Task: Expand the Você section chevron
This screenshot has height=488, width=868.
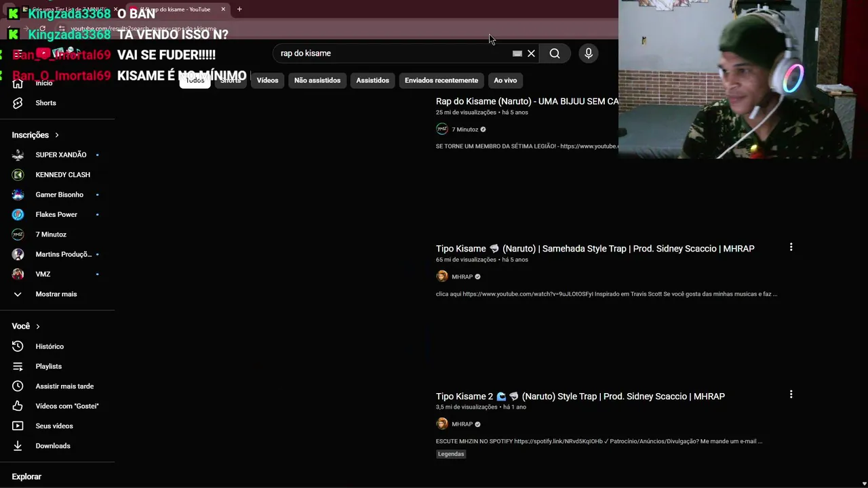Action: [x=37, y=327]
